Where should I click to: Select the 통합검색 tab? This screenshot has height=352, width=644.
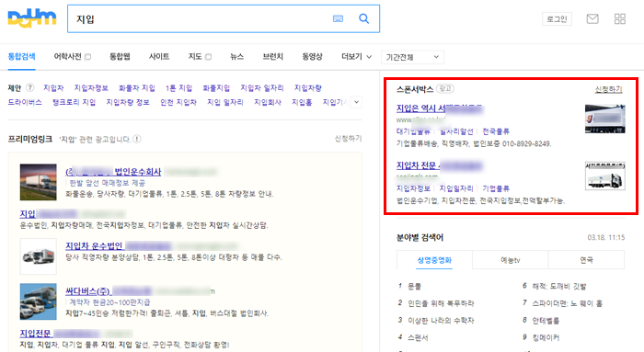click(x=22, y=57)
